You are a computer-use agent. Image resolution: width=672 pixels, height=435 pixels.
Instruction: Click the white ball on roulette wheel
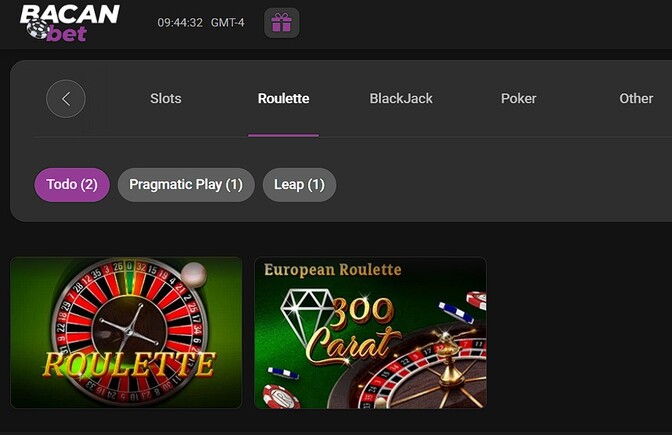(x=193, y=275)
